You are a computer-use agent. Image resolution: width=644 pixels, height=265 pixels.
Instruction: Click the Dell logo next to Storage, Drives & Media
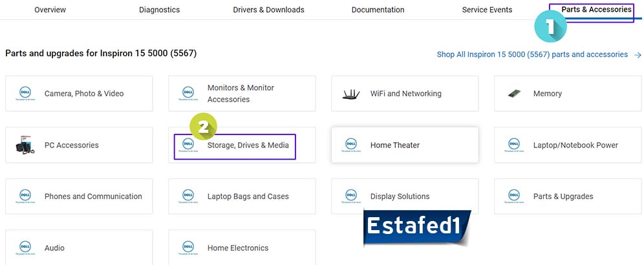coord(188,145)
